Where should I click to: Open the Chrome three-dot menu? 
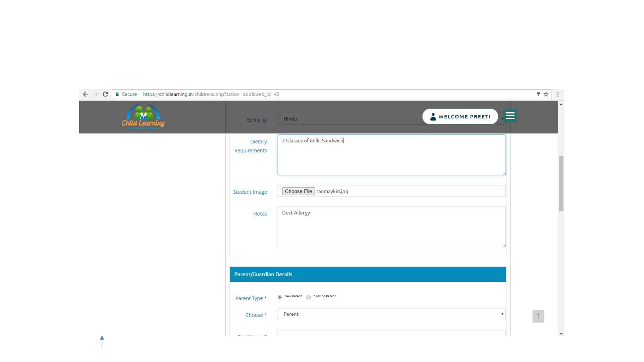[558, 94]
